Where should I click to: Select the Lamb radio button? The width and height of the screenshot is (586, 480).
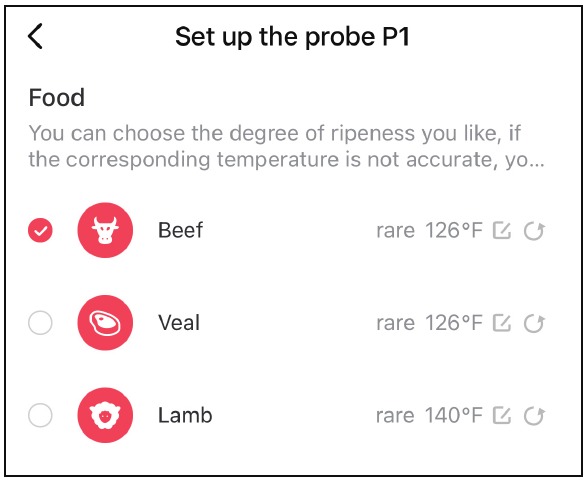40,415
